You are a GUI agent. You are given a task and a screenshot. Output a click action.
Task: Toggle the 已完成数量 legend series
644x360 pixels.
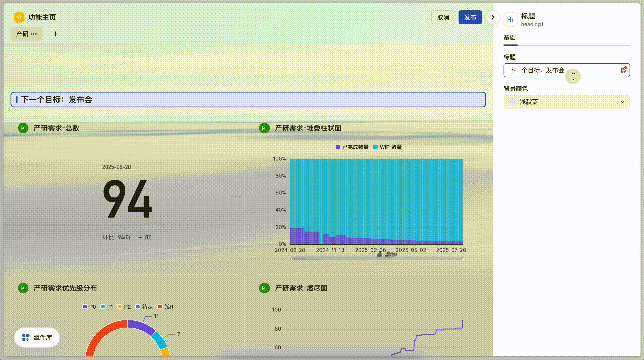pyautogui.click(x=352, y=147)
